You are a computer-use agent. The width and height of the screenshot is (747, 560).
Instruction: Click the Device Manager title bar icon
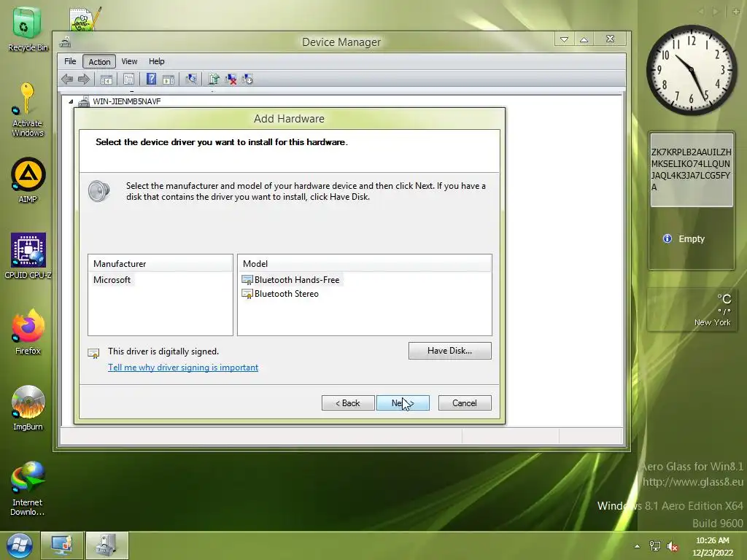coord(65,42)
